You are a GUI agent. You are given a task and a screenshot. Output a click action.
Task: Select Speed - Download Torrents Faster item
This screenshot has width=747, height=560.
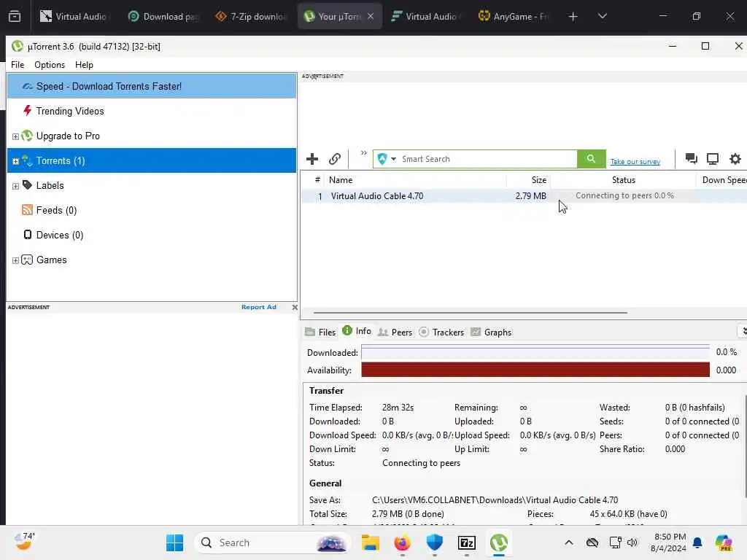152,86
